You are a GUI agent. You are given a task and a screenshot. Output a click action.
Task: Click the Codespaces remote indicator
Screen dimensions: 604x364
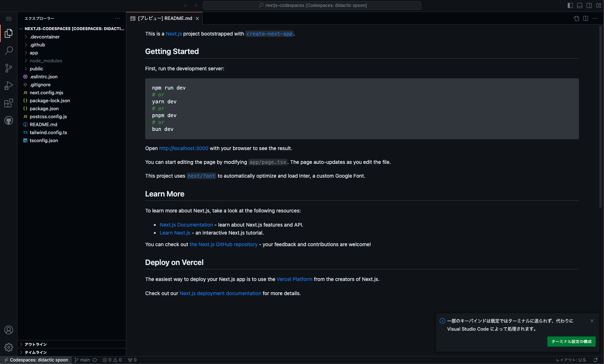(36, 360)
